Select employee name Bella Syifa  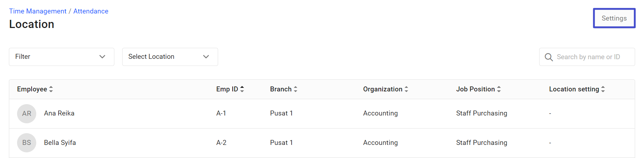pyautogui.click(x=60, y=143)
